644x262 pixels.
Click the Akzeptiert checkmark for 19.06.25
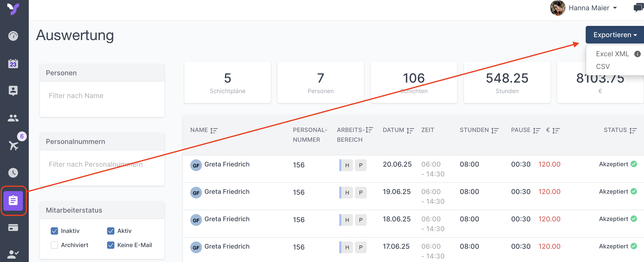pyautogui.click(x=634, y=191)
